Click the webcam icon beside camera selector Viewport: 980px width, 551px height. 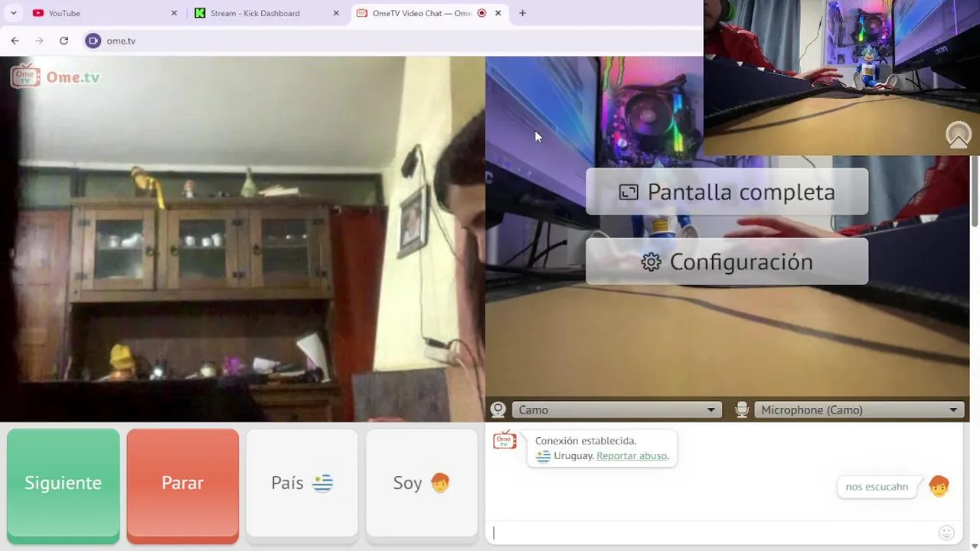[498, 410]
